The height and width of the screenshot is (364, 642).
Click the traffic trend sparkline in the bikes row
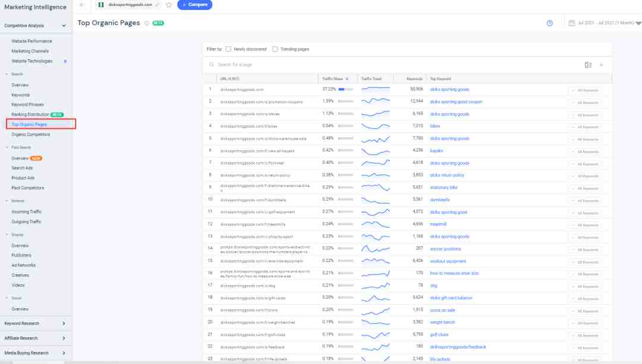click(x=376, y=126)
